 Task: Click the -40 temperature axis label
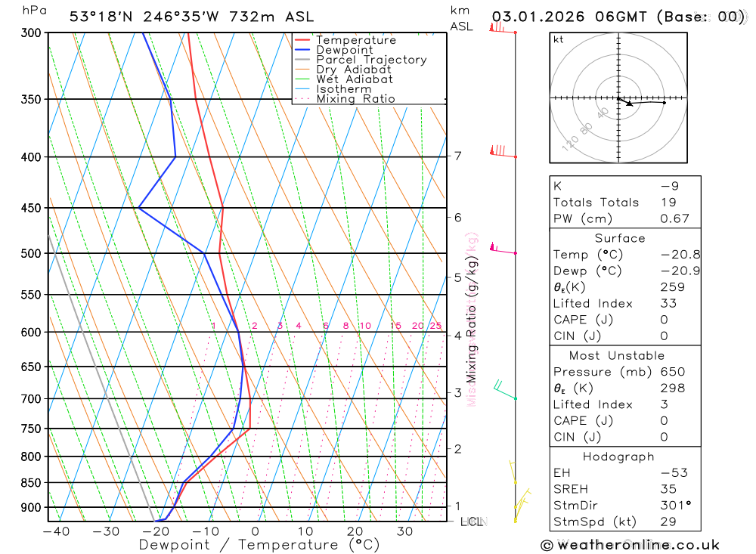click(x=57, y=531)
